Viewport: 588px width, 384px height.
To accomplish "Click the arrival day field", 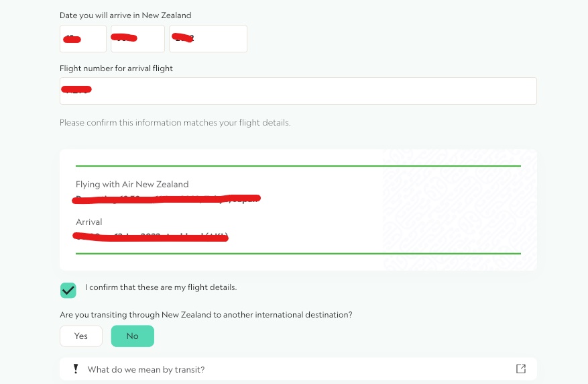I will point(83,39).
